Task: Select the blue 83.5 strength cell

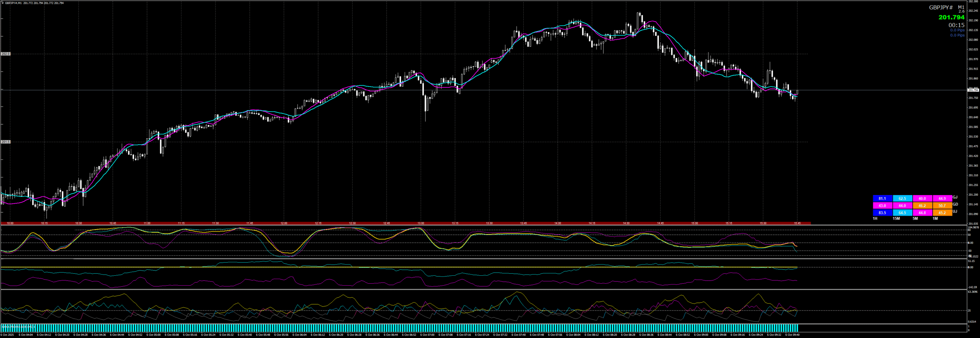Action: (x=882, y=213)
